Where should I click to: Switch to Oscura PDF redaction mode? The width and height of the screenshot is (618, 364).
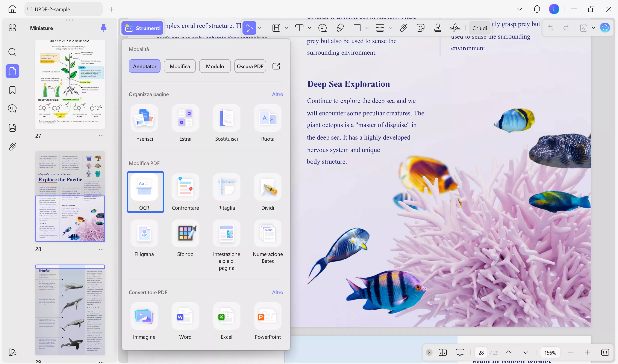(250, 66)
